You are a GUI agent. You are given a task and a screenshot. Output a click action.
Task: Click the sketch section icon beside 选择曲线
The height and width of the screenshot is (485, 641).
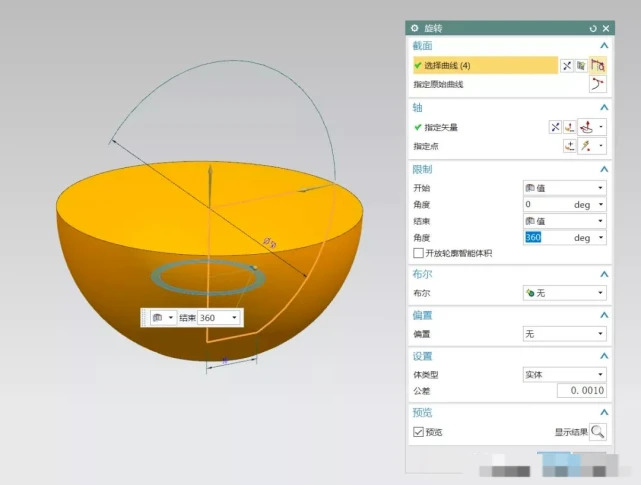click(x=567, y=65)
